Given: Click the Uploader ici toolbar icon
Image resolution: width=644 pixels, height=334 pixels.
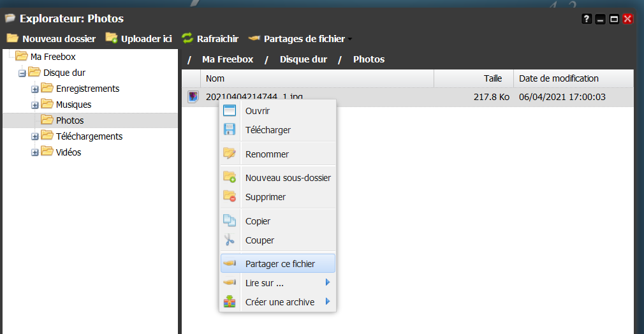Looking at the screenshot, I should (x=112, y=38).
